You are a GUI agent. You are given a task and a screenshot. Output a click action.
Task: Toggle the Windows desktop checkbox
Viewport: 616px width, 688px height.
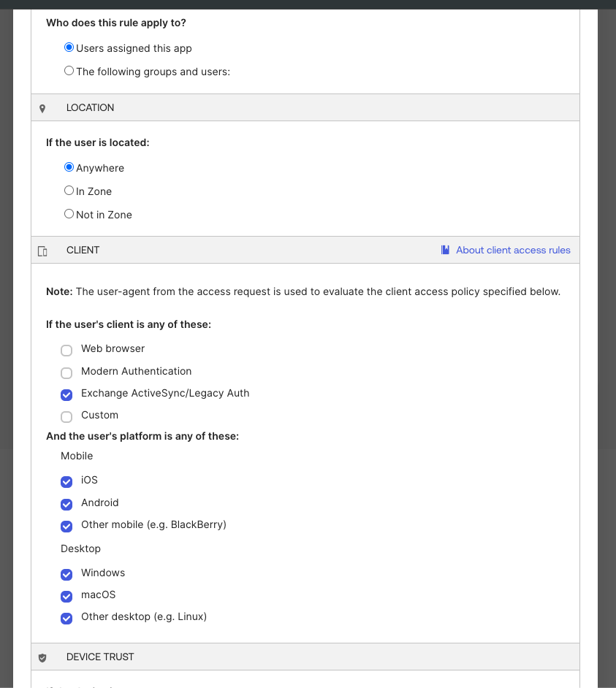tap(66, 575)
